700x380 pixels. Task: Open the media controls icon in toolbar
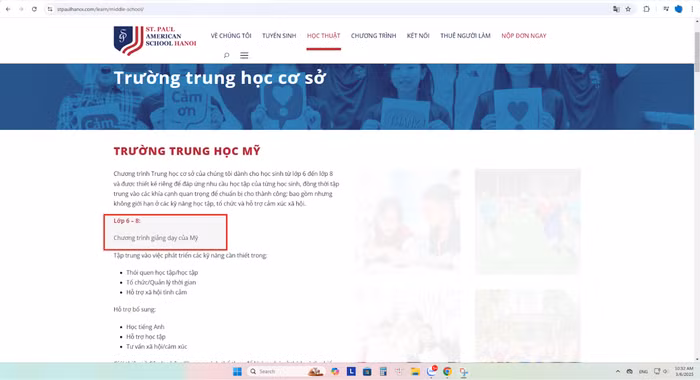(x=666, y=9)
